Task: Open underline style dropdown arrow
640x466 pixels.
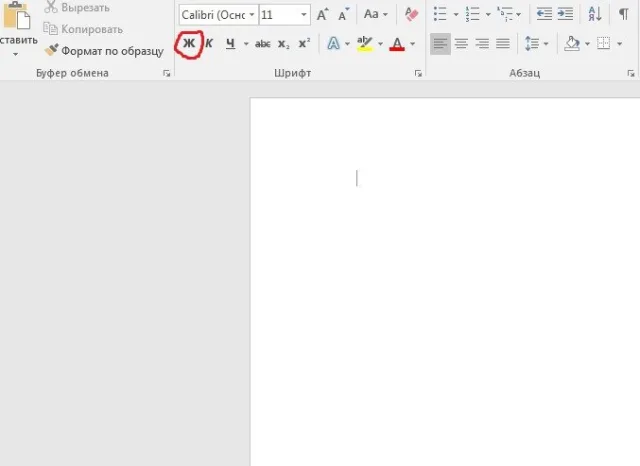Action: (246, 44)
